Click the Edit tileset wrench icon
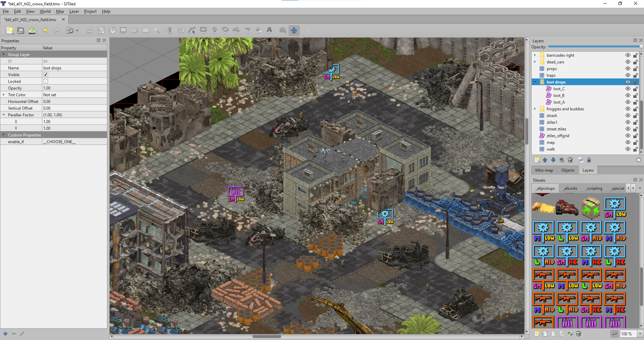Image resolution: width=644 pixels, height=340 pixels. point(562,334)
